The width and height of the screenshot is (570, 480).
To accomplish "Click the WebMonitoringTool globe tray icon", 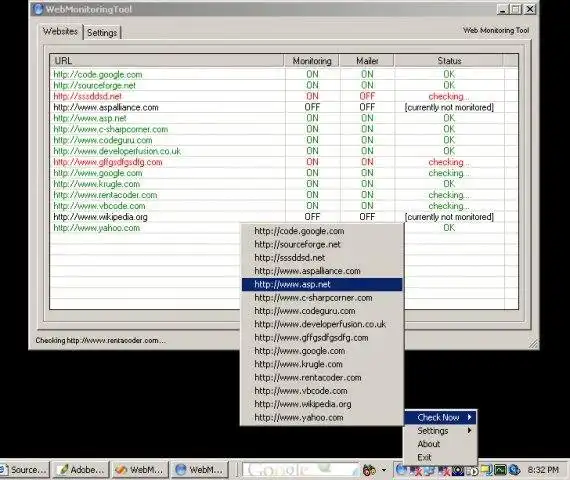I will coord(401,470).
